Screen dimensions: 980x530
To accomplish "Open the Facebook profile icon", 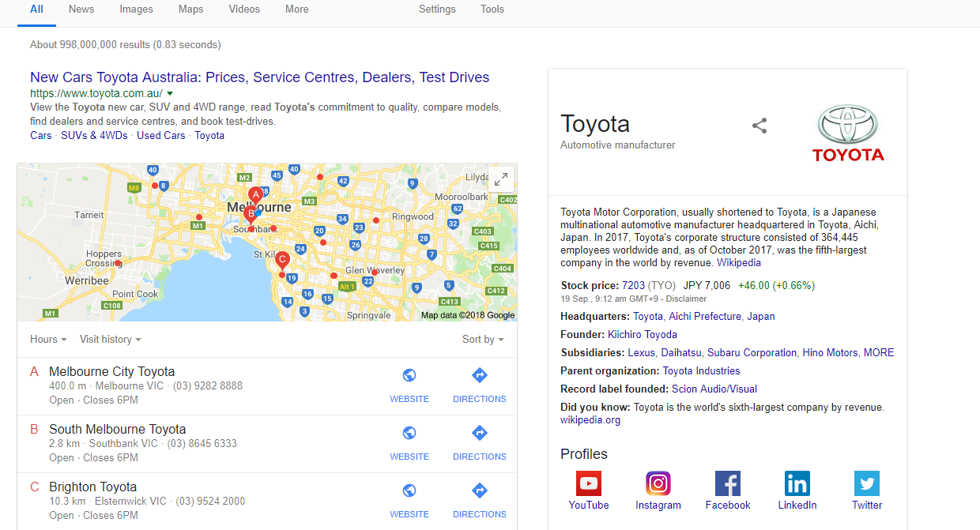I will point(728,483).
